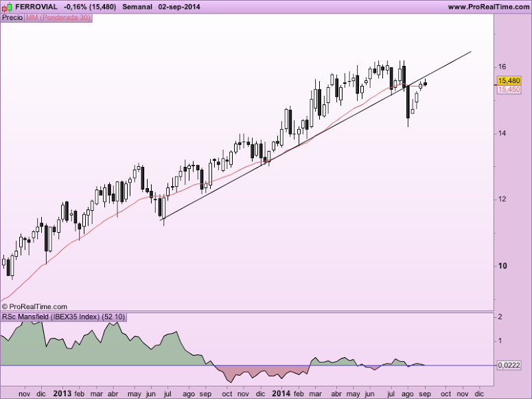
Task: Open the MM (Ponderada 30) indicator label
Action: pyautogui.click(x=58, y=18)
